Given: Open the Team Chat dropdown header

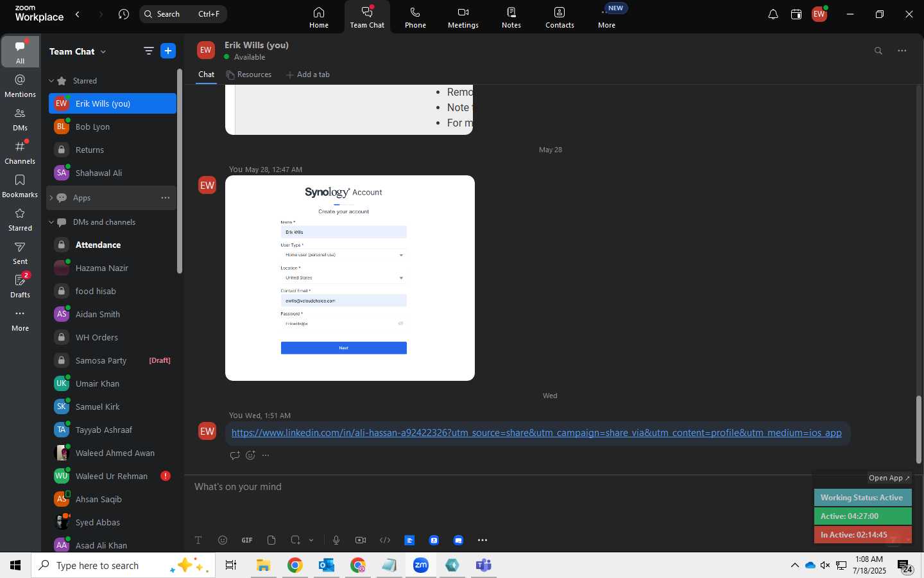Looking at the screenshot, I should click(78, 51).
